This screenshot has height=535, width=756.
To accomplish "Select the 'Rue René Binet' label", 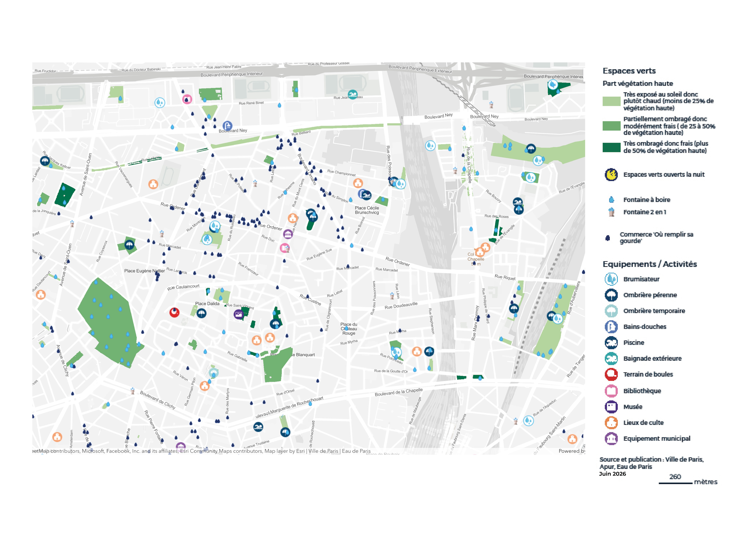I will tap(251, 103).
